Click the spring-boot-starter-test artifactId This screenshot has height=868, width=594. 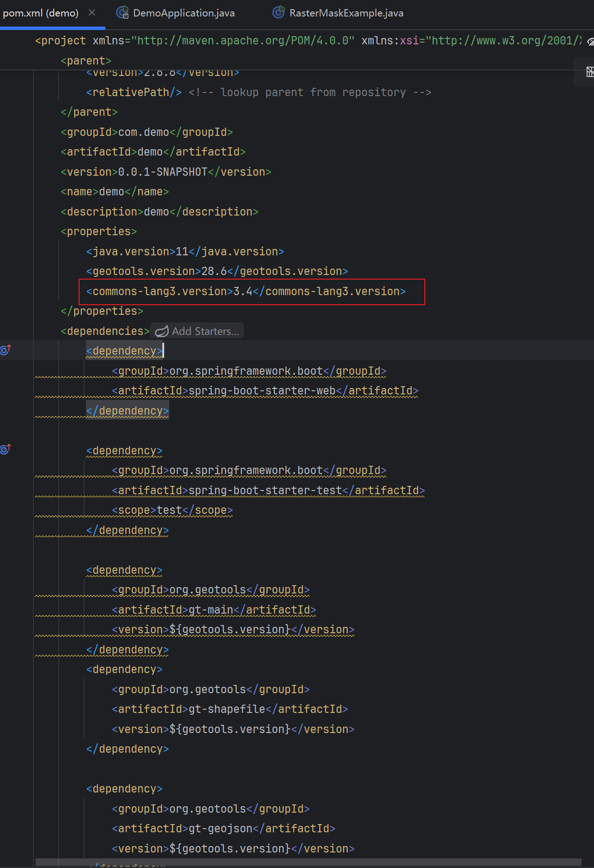pos(265,491)
